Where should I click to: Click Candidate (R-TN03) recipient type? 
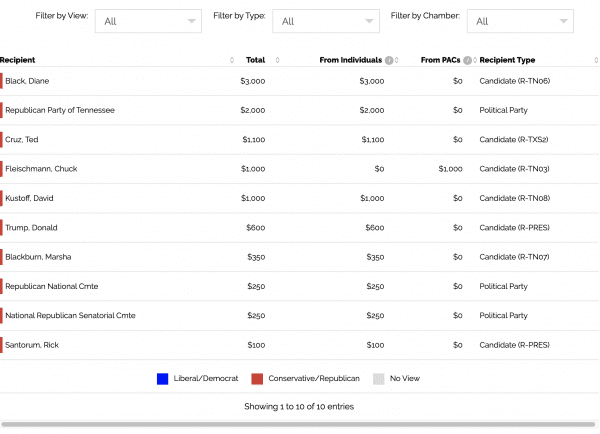(x=514, y=169)
